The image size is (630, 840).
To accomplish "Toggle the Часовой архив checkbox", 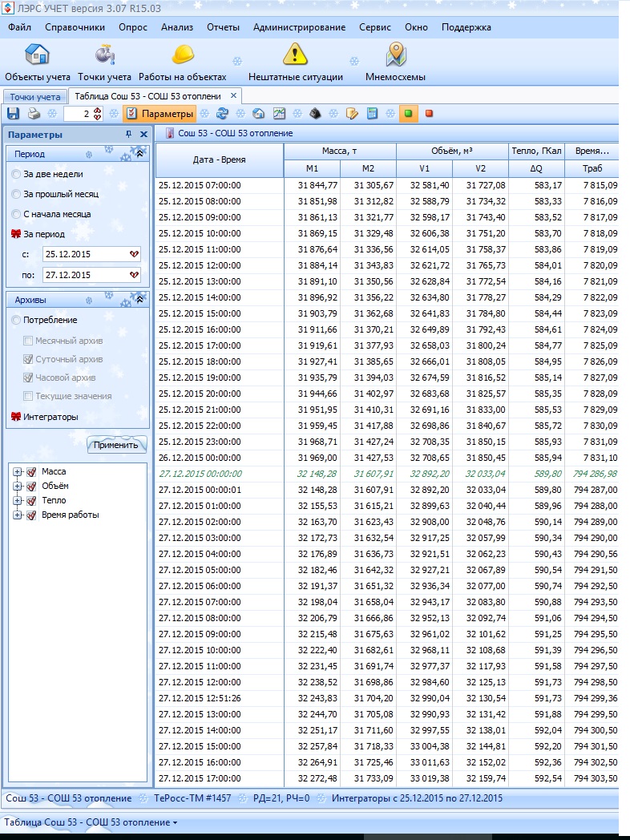I will 28,378.
